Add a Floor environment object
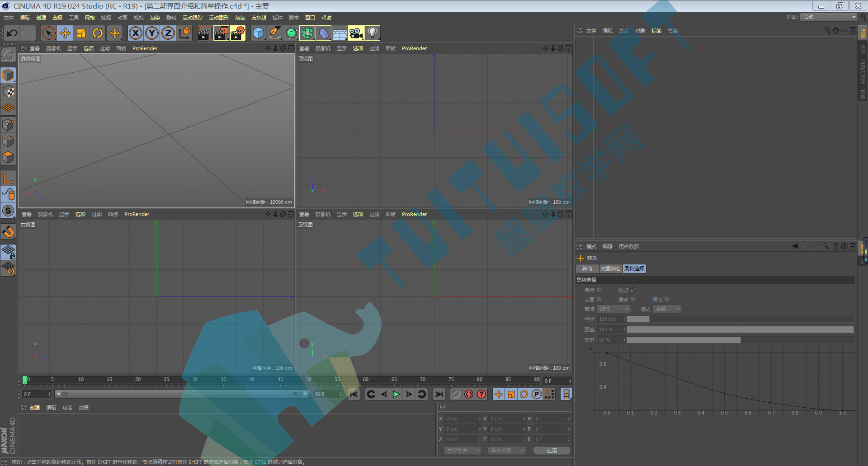Image resolution: width=868 pixels, height=466 pixels. [x=340, y=33]
